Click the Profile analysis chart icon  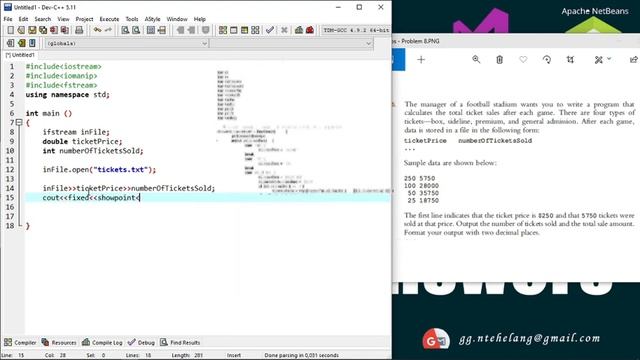click(299, 30)
